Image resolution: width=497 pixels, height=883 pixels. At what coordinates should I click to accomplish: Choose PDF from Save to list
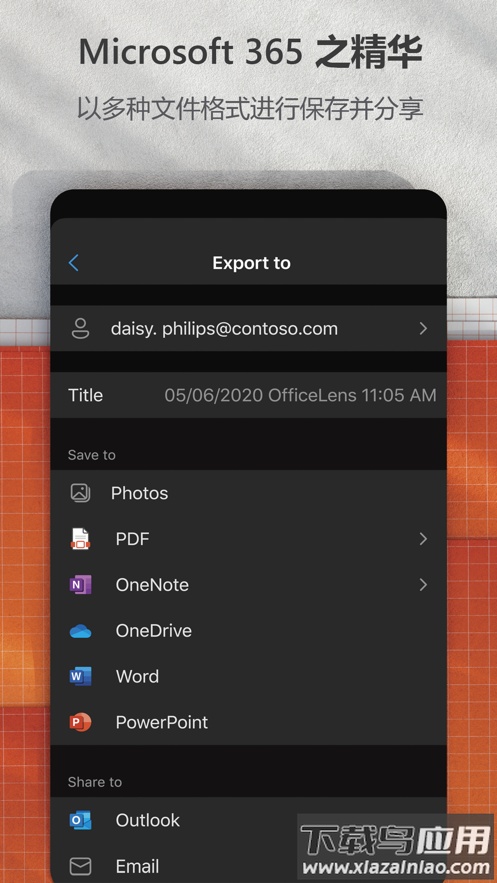[248, 539]
